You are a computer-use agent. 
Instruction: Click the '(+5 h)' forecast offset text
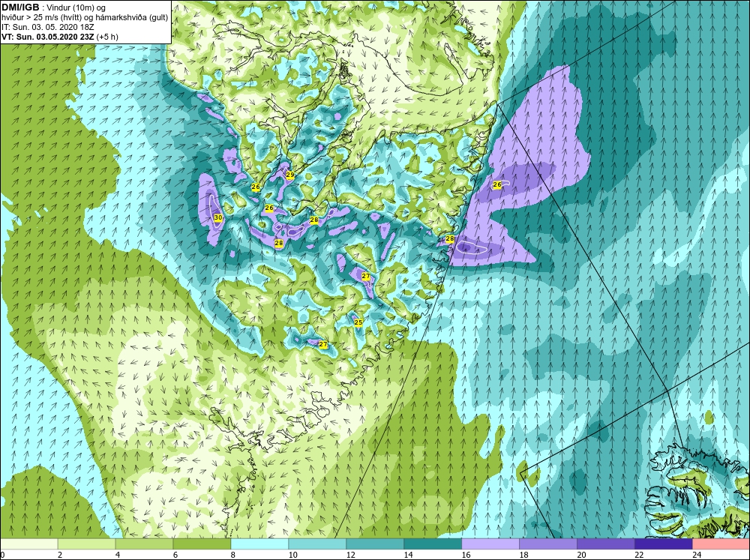(x=107, y=37)
